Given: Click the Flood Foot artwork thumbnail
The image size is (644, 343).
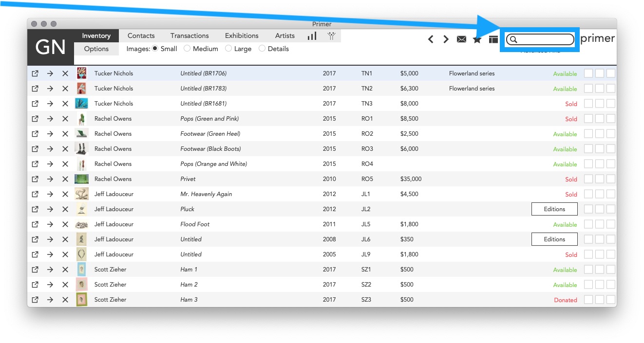Looking at the screenshot, I should click(x=81, y=224).
